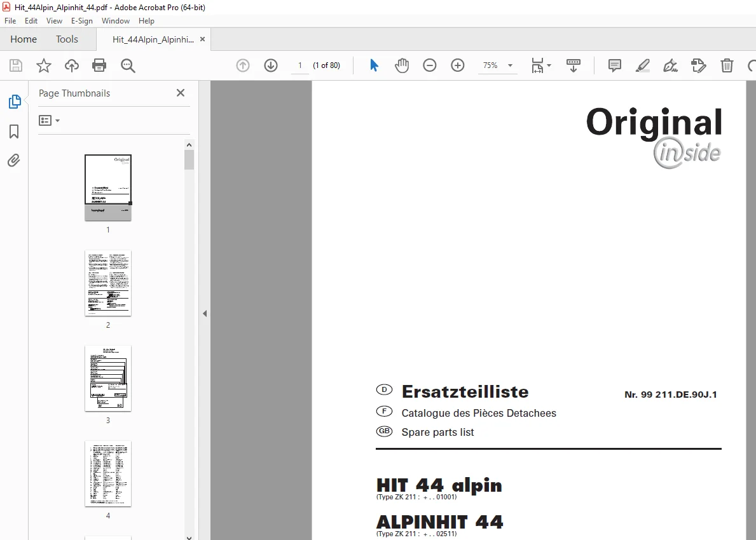Image resolution: width=756 pixels, height=540 pixels.
Task: Open the Find text magnifier tool
Action: [x=128, y=65]
